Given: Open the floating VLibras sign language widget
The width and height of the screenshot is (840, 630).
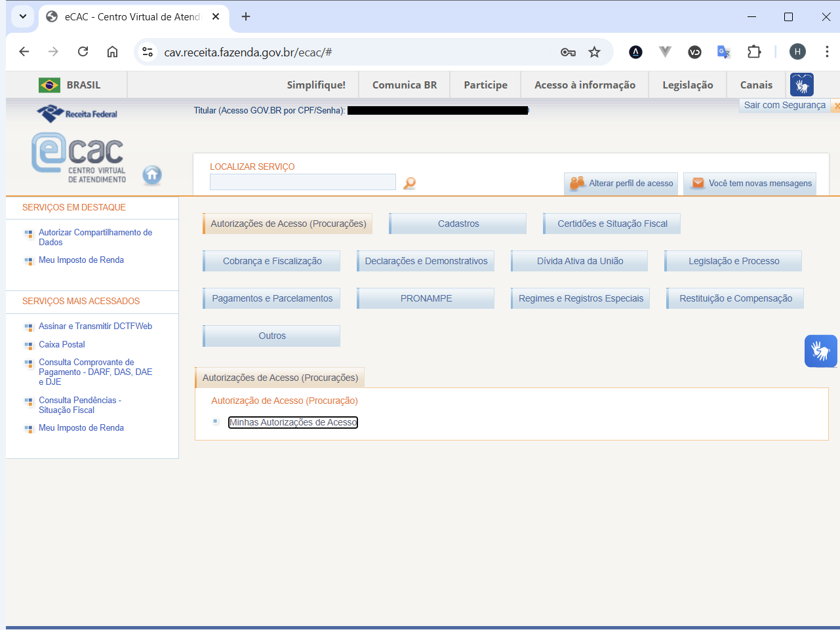Looking at the screenshot, I should tap(820, 351).
